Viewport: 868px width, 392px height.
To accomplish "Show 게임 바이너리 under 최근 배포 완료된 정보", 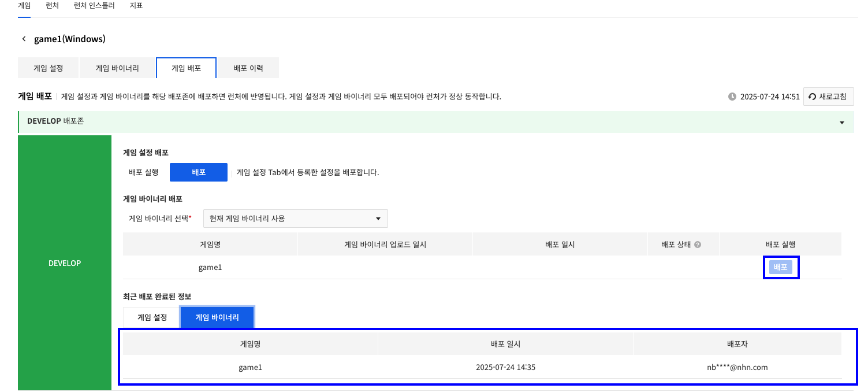I will pos(217,317).
